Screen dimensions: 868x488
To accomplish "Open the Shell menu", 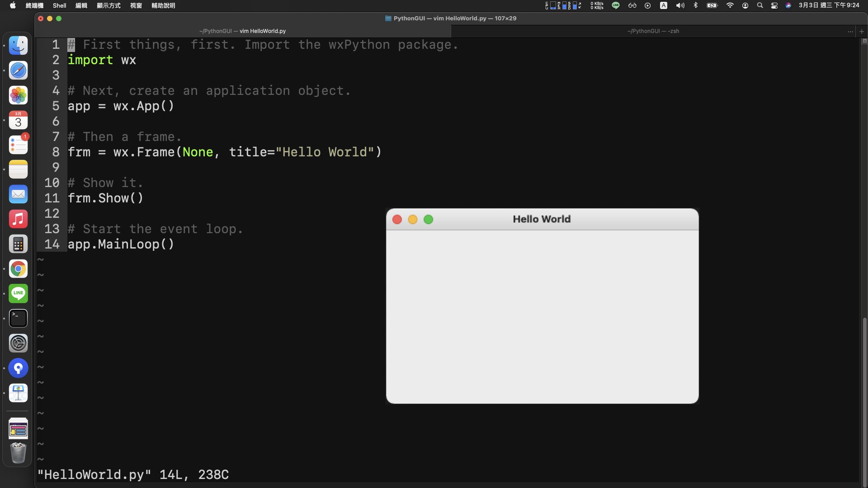I will pyautogui.click(x=59, y=5).
